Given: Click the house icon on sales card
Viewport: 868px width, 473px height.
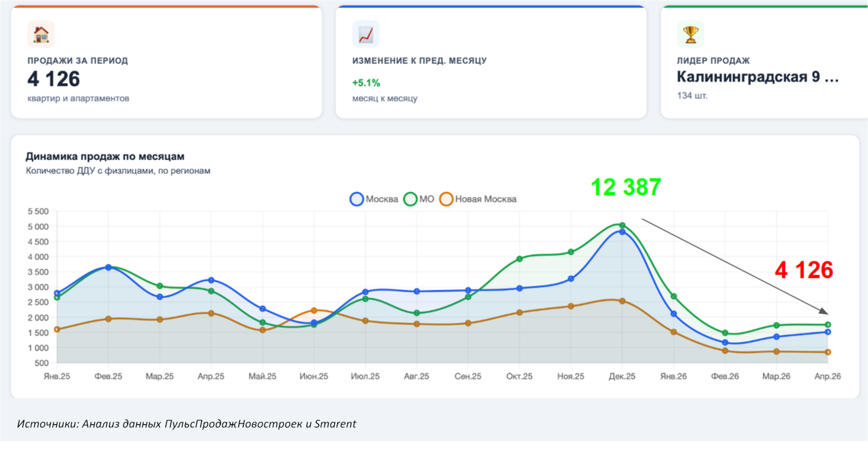Looking at the screenshot, I should [x=41, y=34].
